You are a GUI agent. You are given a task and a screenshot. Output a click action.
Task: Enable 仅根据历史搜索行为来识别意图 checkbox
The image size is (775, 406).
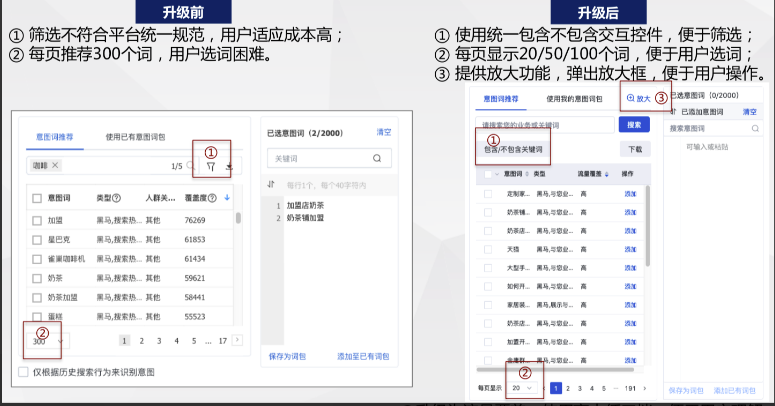[x=23, y=372]
